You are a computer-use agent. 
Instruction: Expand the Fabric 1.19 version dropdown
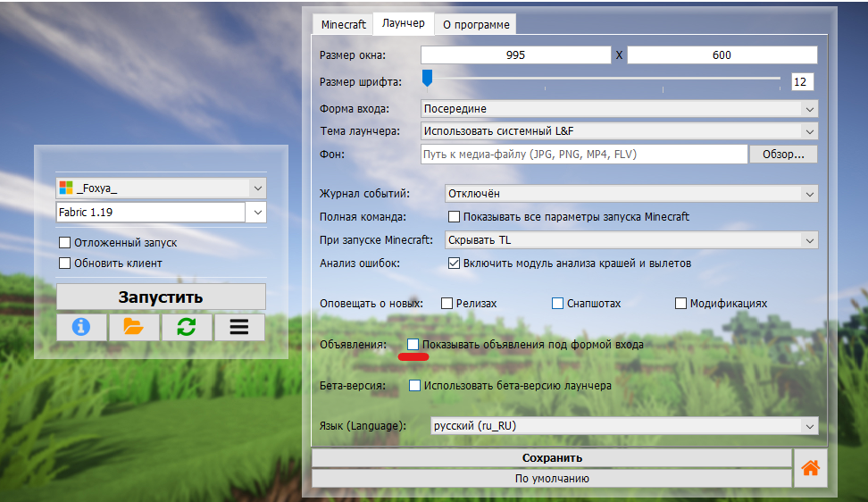256,213
